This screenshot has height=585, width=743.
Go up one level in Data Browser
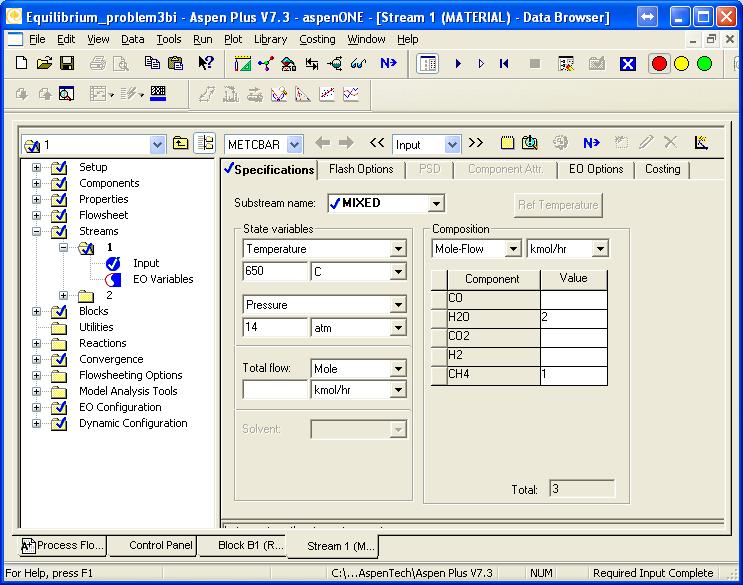(x=180, y=143)
